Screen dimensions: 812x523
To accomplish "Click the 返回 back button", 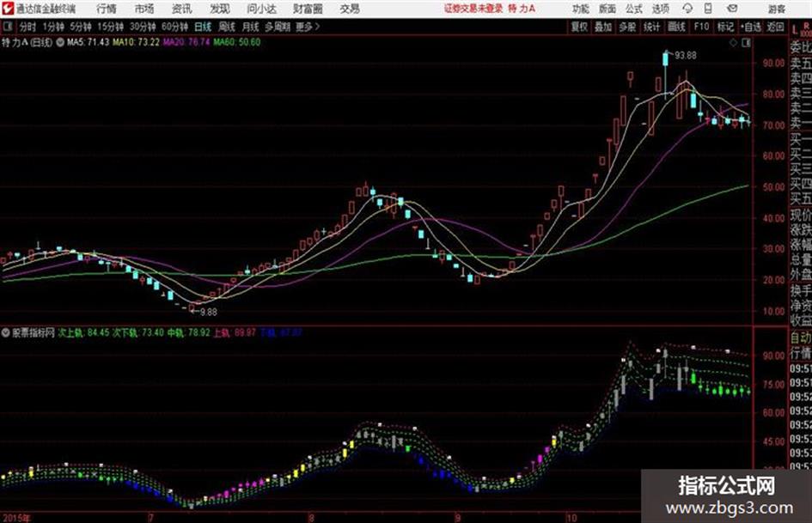I will (x=775, y=27).
